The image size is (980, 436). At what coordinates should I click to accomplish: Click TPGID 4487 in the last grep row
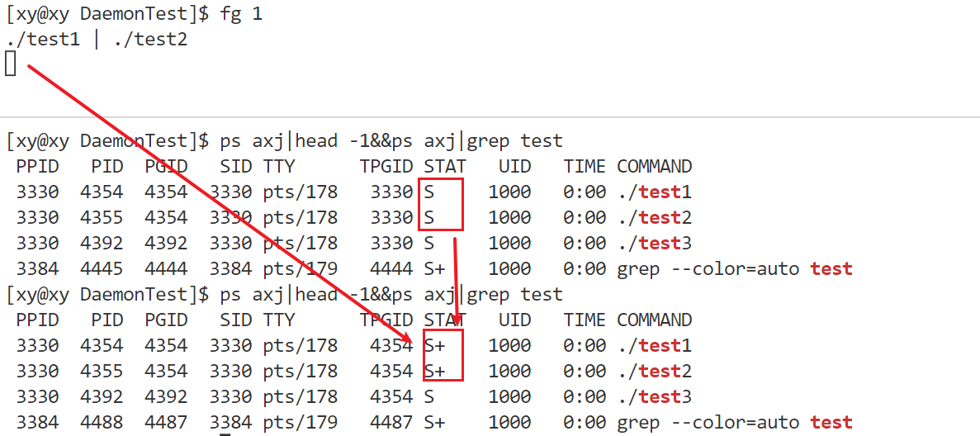391,423
